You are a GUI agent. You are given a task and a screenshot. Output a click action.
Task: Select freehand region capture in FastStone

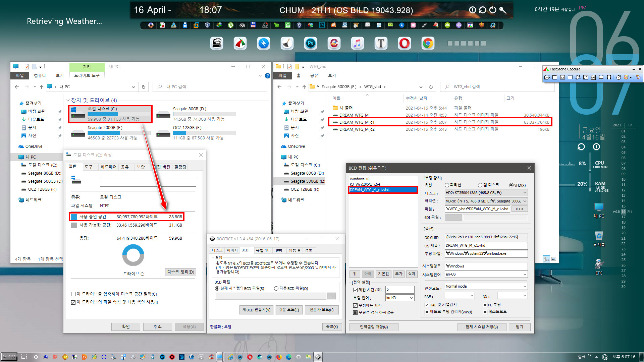pyautogui.click(x=578, y=77)
